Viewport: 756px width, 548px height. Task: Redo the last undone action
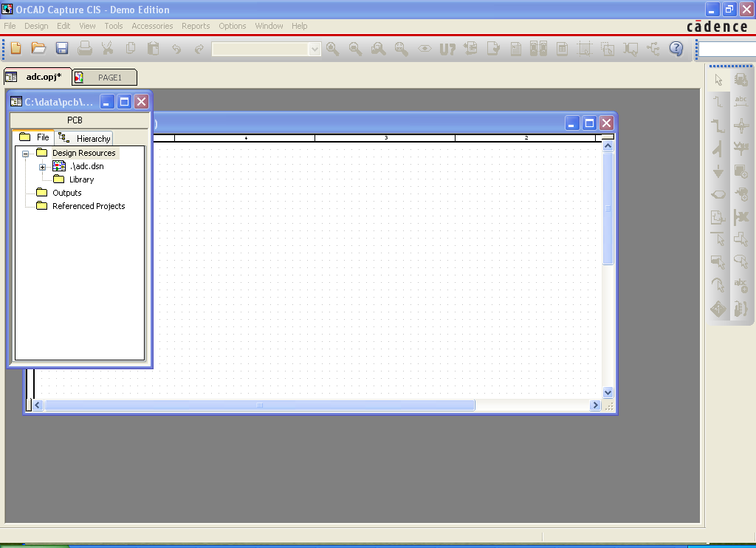pos(199,48)
